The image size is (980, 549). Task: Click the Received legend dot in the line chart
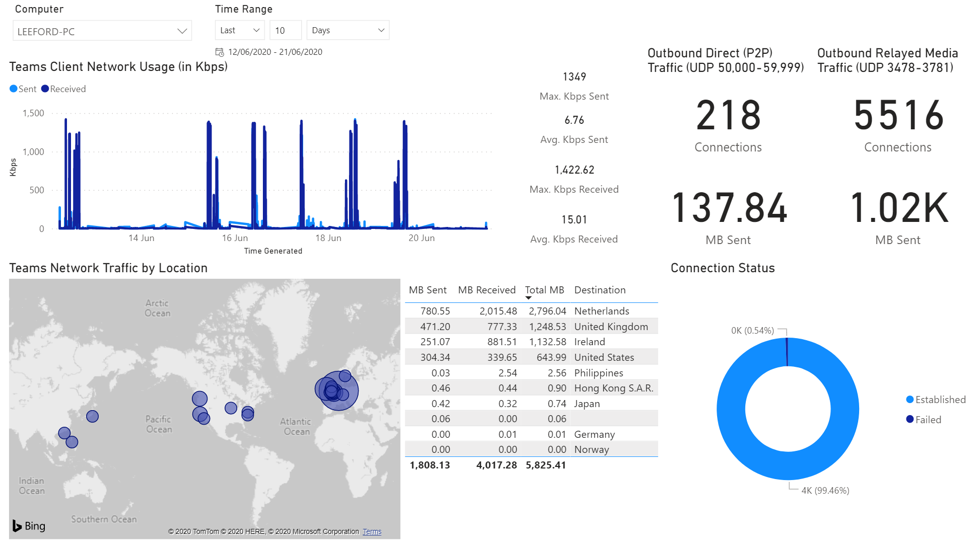coord(45,89)
